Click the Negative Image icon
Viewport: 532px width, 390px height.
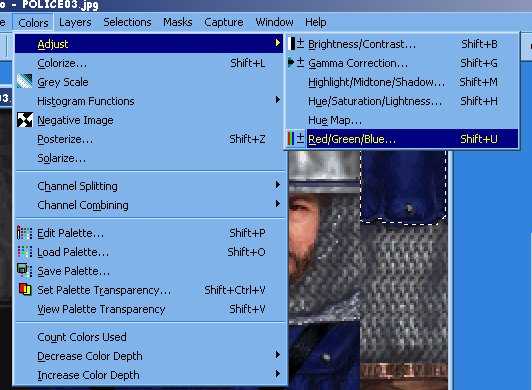pos(25,120)
